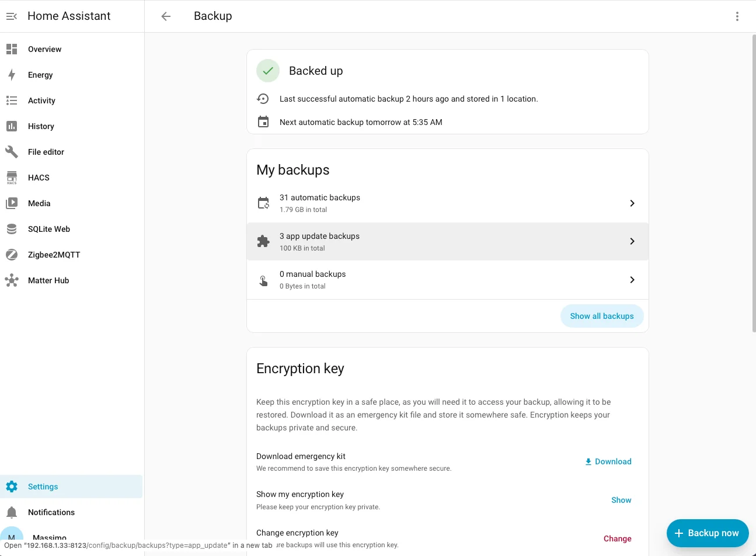Click the Home Assistant title

coord(69,16)
